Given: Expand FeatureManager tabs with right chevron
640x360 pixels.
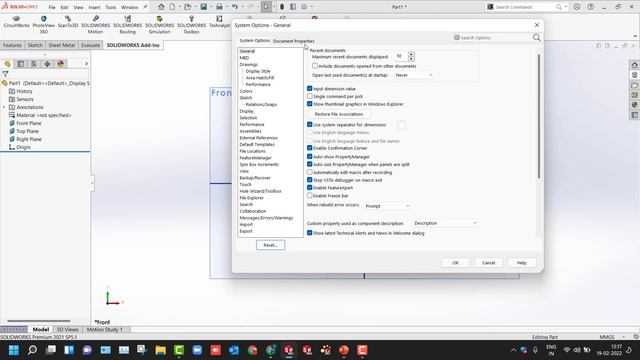Looking at the screenshot, I should (86, 64).
